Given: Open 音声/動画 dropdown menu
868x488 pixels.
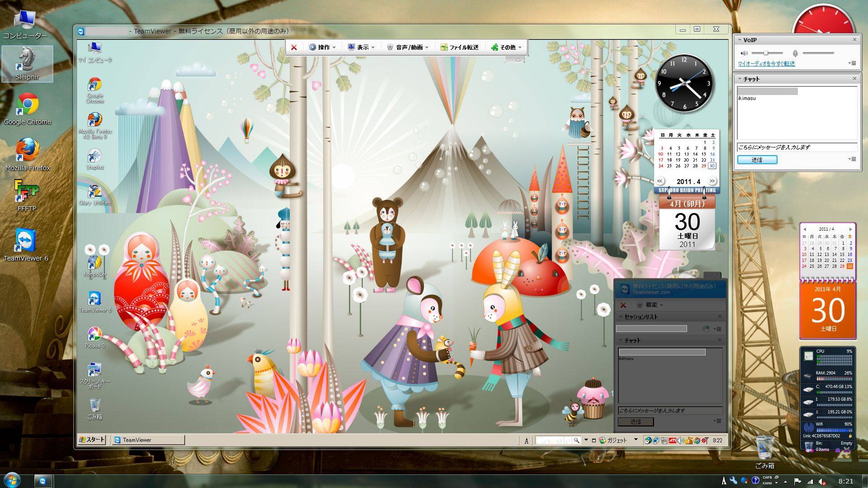Looking at the screenshot, I should pos(408,47).
